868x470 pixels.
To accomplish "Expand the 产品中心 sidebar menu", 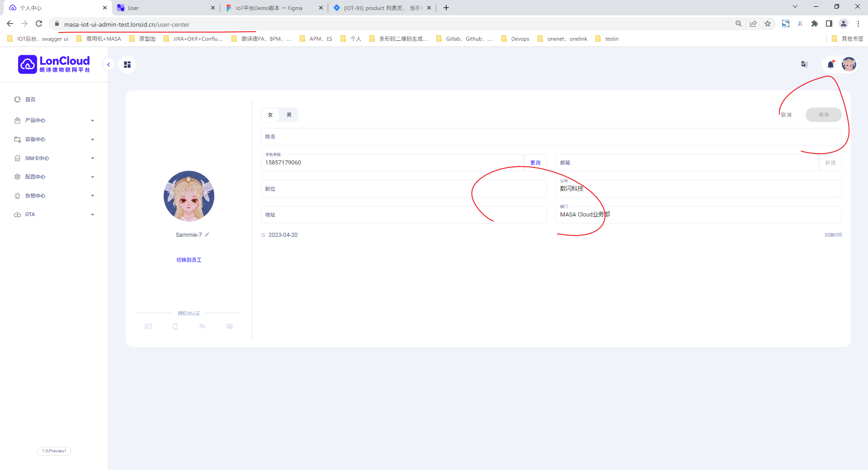I will [x=54, y=120].
